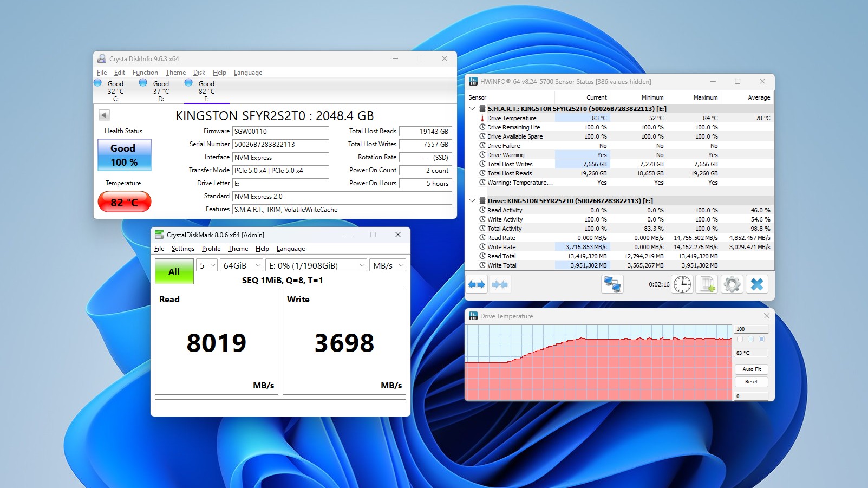The height and width of the screenshot is (488, 868).
Task: Click the CrystalDiskInfo title bar app icon
Action: [x=102, y=58]
